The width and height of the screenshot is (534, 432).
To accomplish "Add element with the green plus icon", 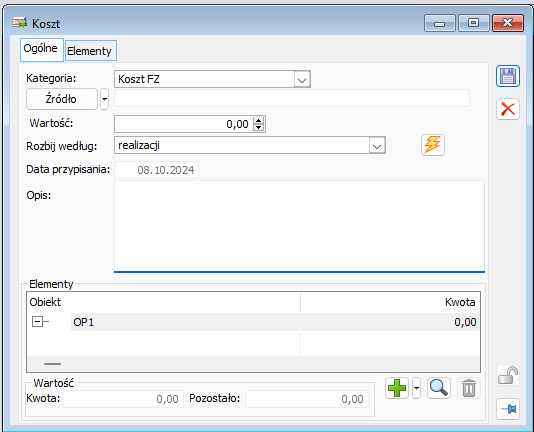I will (x=397, y=388).
